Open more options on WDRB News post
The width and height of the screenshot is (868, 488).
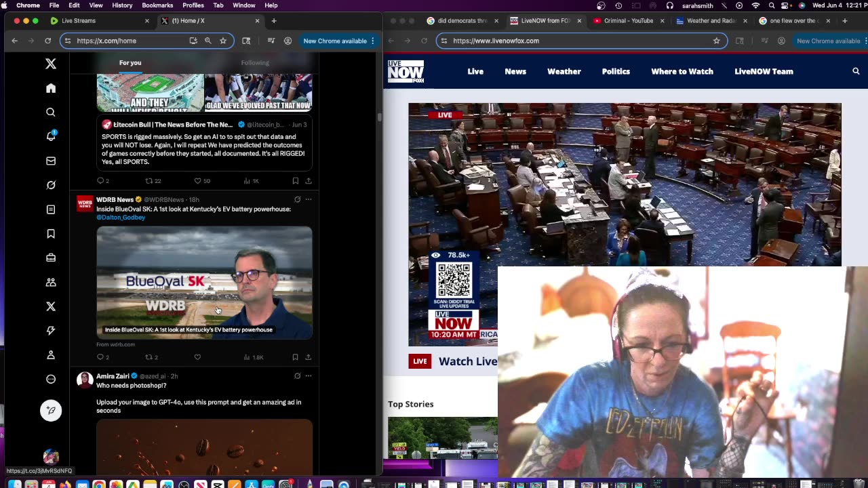point(309,199)
